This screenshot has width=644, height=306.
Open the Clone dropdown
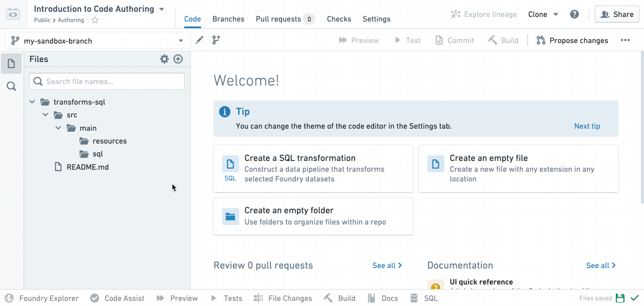[543, 14]
